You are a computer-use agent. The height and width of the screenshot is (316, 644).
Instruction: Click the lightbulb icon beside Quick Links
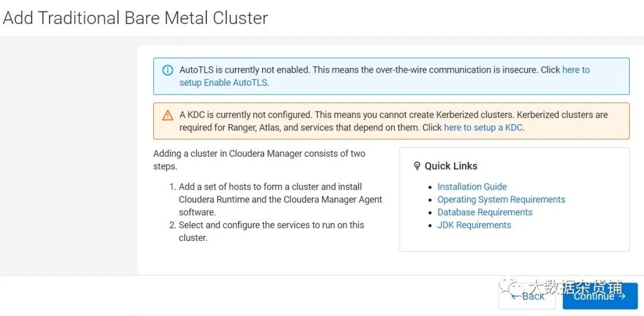pos(417,166)
